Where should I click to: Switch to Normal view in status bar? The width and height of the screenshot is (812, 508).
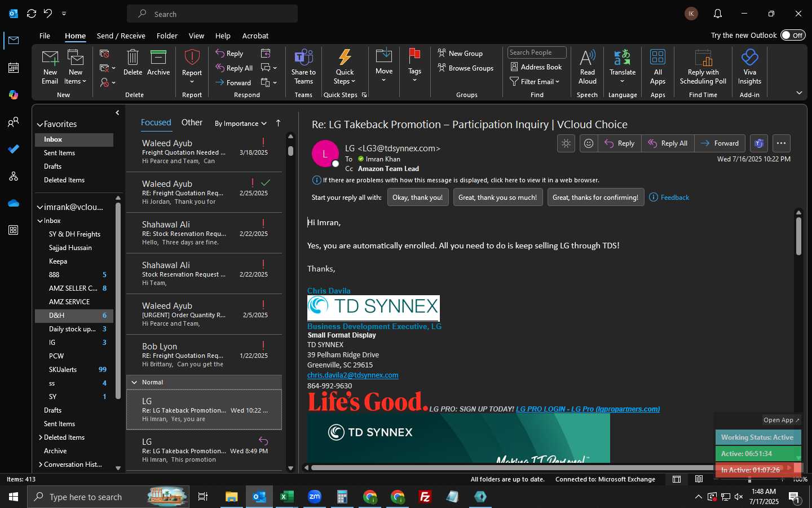tap(677, 479)
